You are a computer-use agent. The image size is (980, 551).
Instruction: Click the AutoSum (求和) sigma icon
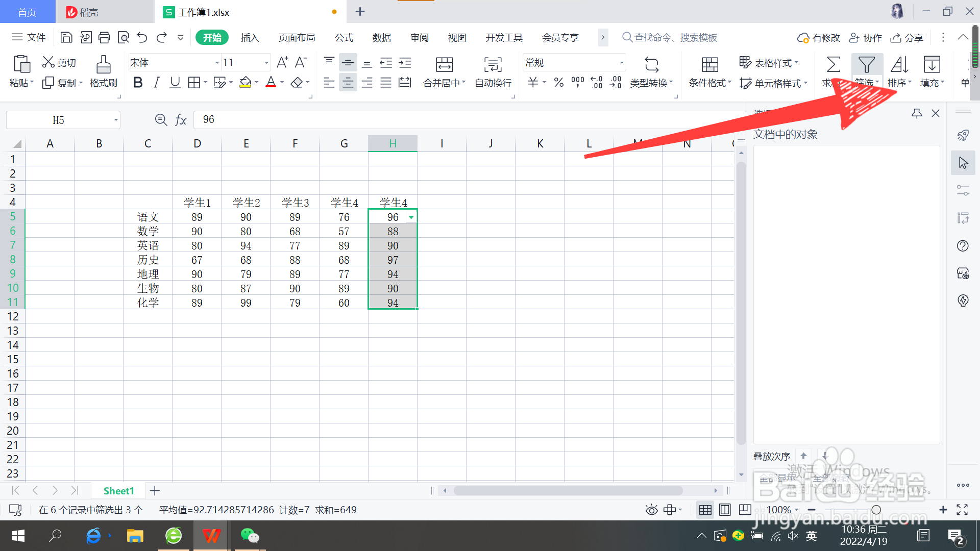pos(833,65)
